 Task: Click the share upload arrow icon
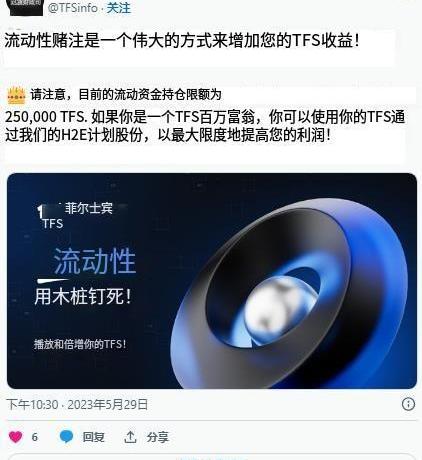(130, 437)
